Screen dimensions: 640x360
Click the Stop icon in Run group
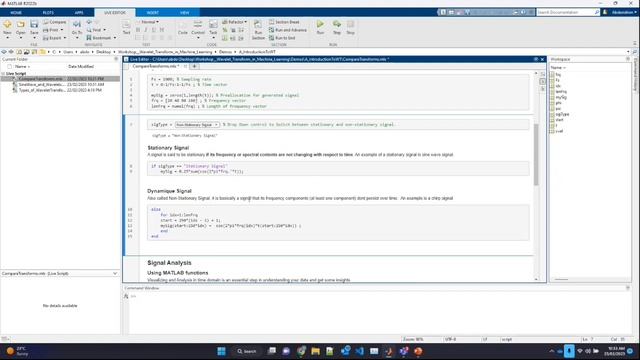point(351,25)
